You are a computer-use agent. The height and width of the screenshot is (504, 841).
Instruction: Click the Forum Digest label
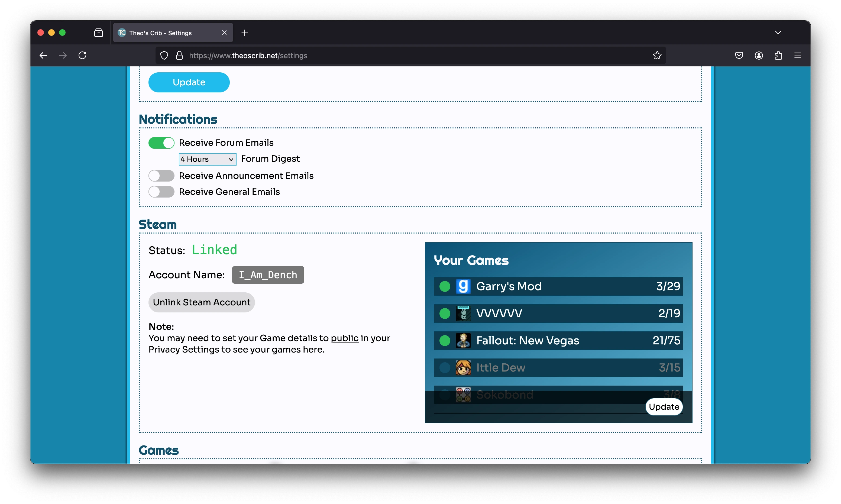[x=270, y=159]
